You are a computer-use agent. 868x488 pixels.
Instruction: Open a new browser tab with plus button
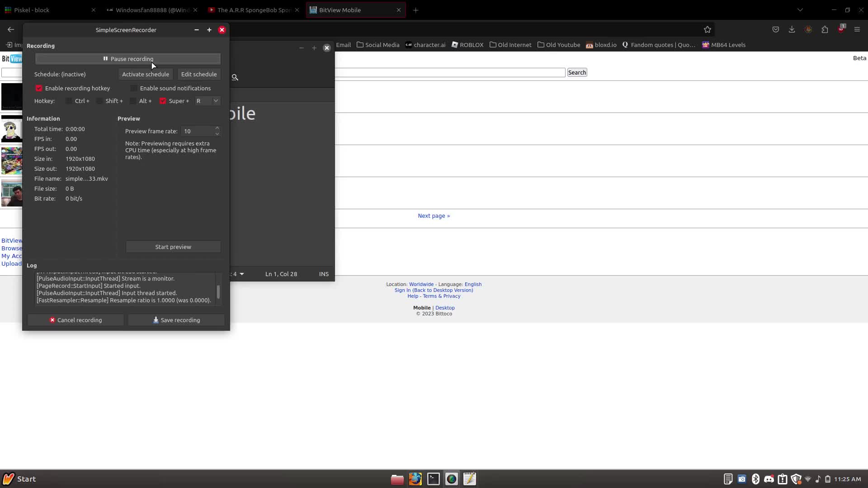click(415, 10)
